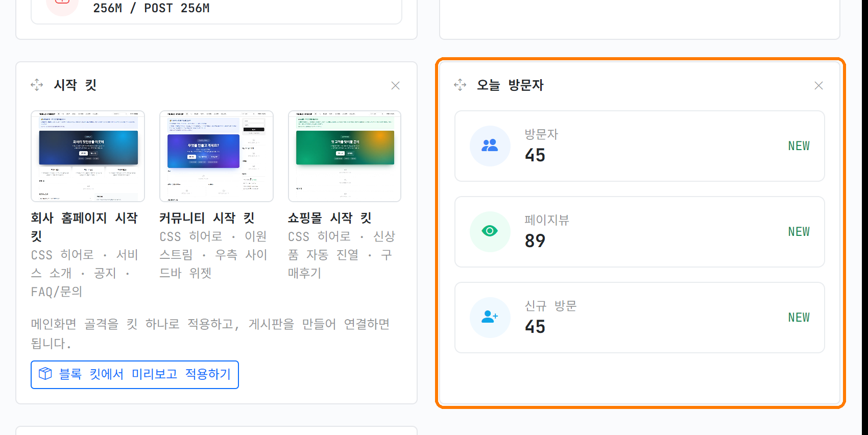The image size is (868, 435).
Task: Click the CSS 히어로 · 서비스 소개 description
Action: [x=85, y=273]
